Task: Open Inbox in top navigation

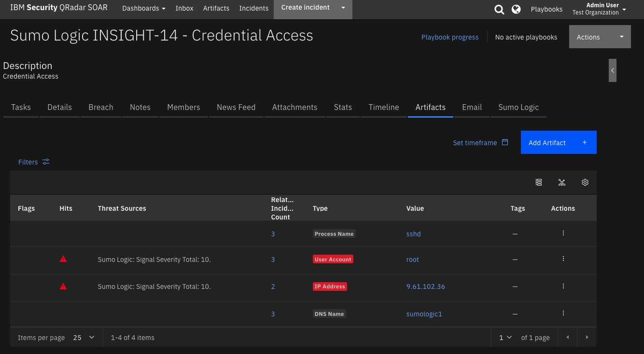Action: pos(184,8)
